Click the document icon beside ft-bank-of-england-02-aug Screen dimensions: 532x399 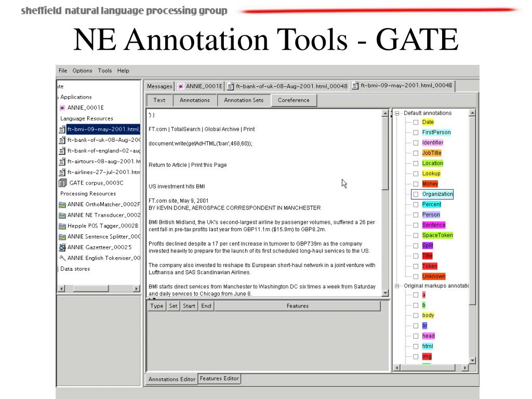point(62,151)
